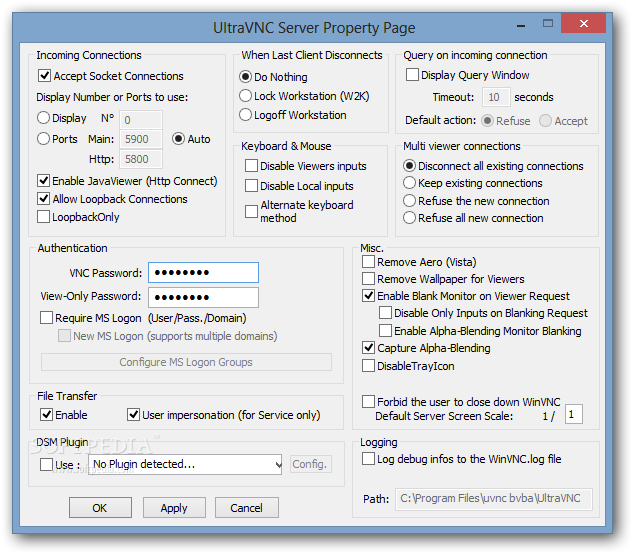
Task: Check the DisableTrayIcon option
Action: coord(368,366)
